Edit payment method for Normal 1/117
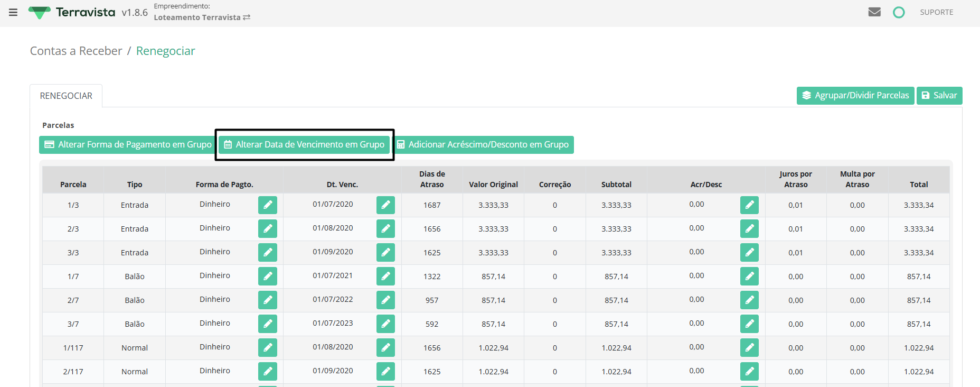980x387 pixels. [x=268, y=348]
